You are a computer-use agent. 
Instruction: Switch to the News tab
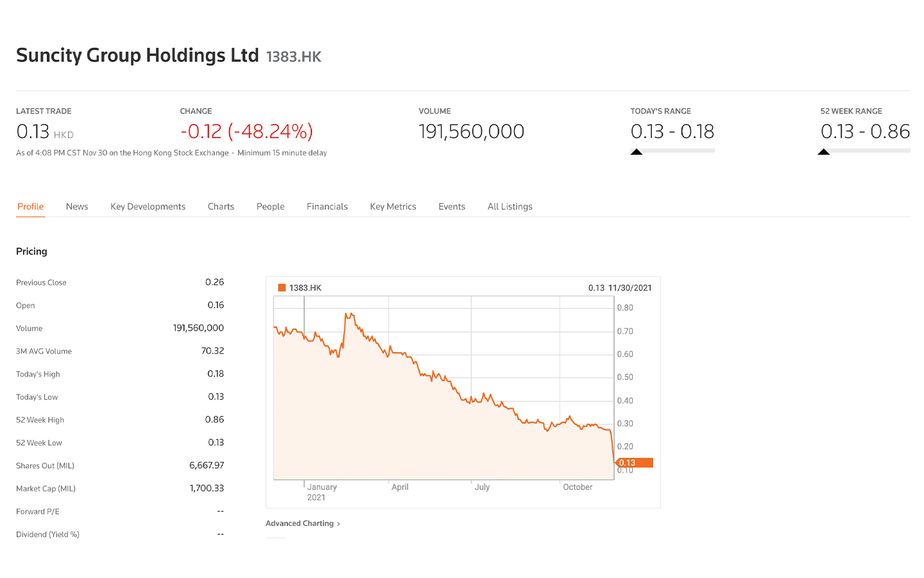pyautogui.click(x=77, y=206)
